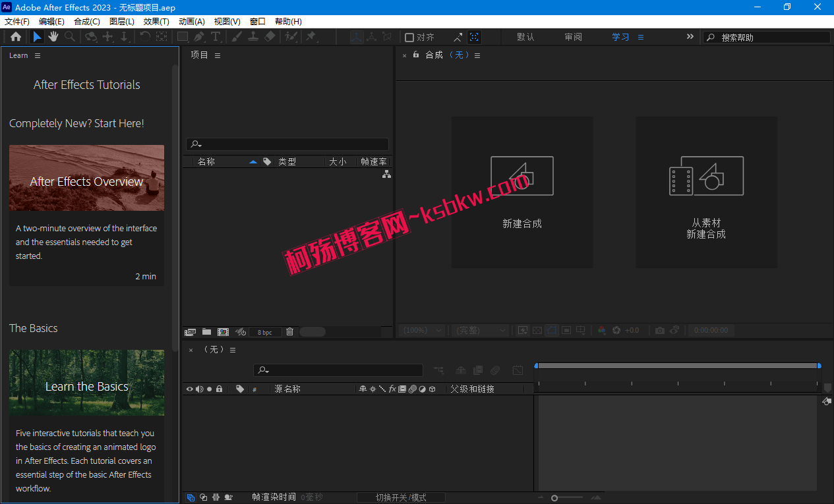The height and width of the screenshot is (504, 834).
Task: Toggle the audio speaker column header
Action: pos(200,389)
